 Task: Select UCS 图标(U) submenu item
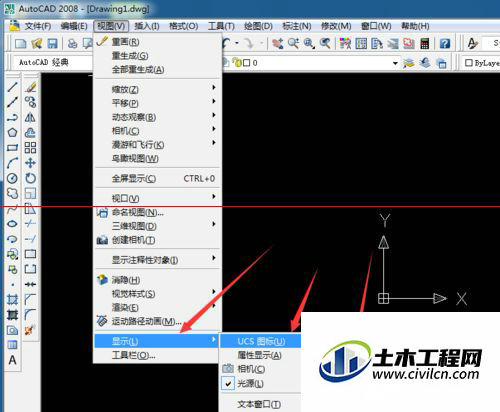click(x=261, y=341)
